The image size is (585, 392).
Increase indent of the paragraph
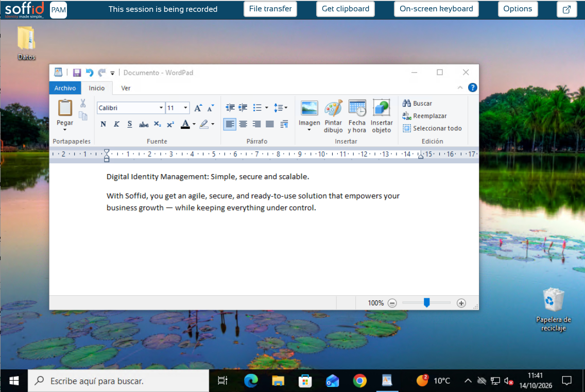(243, 108)
